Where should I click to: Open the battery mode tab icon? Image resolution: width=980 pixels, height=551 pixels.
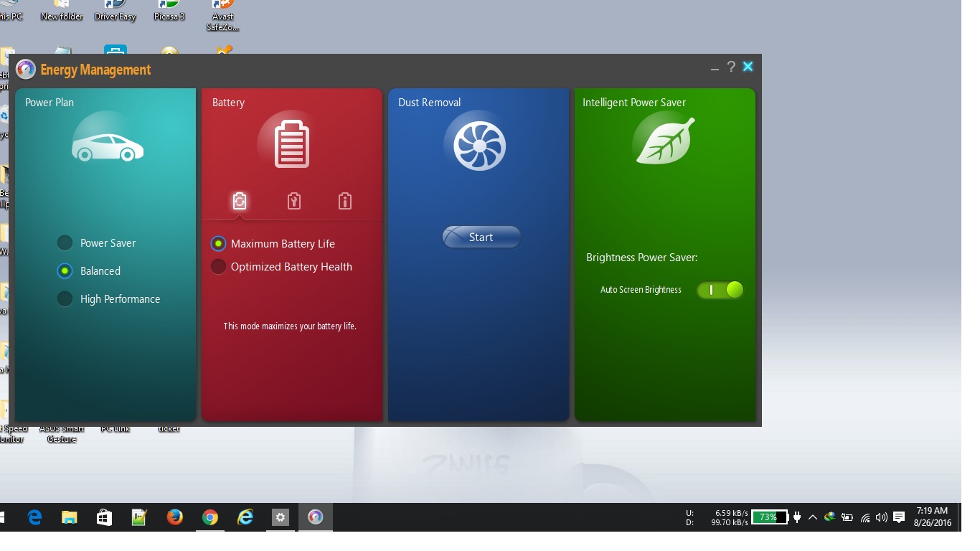point(240,202)
